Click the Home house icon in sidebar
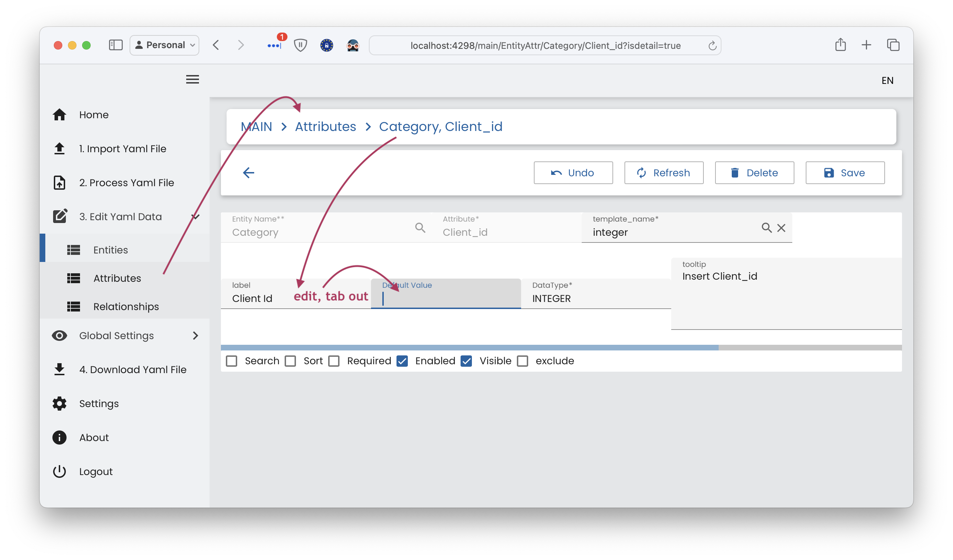The width and height of the screenshot is (953, 560). (x=59, y=115)
